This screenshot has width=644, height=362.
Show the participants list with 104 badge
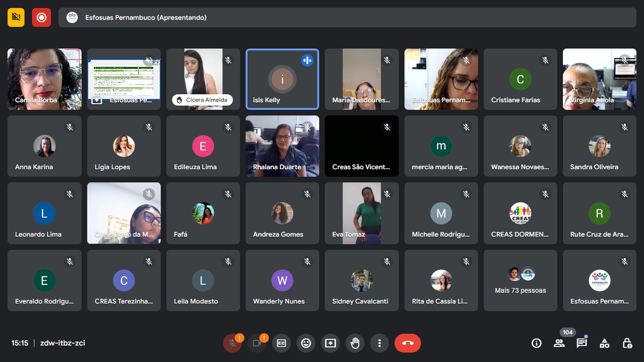click(x=559, y=343)
